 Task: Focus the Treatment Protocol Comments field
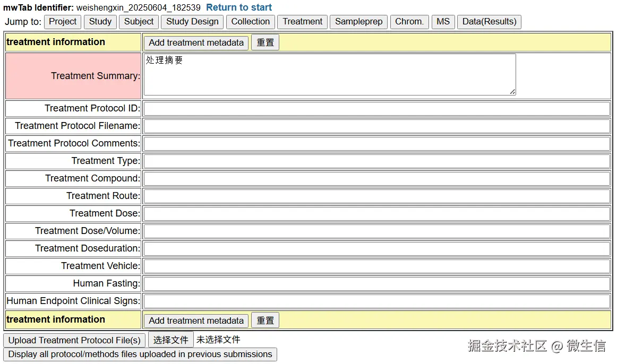(x=376, y=143)
